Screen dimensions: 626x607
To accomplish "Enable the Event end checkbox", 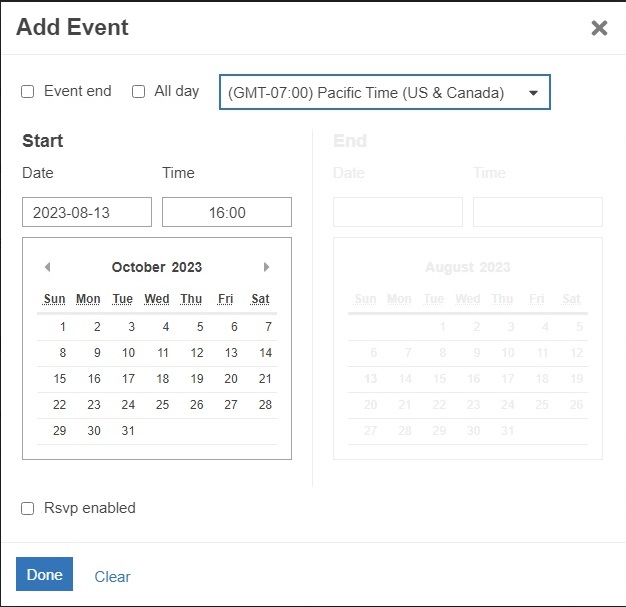I will (x=28, y=91).
